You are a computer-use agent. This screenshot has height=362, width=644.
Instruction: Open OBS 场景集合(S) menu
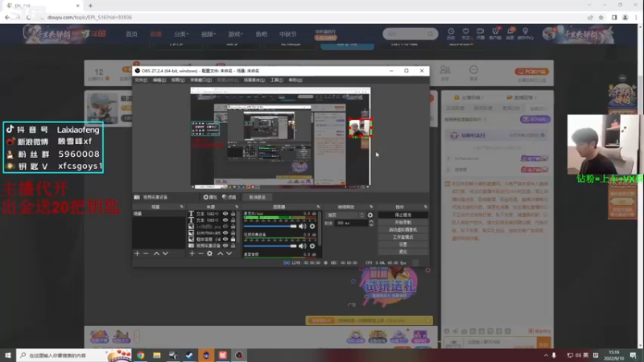point(254,80)
